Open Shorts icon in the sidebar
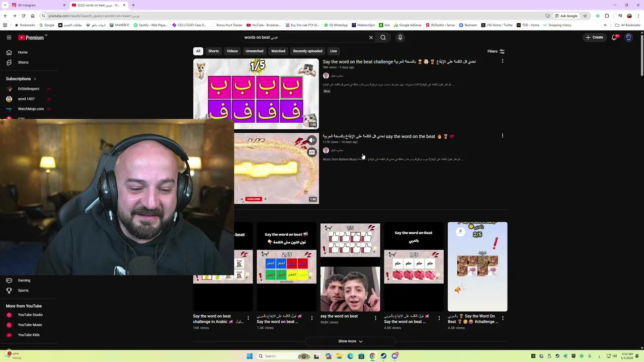Image resolution: width=644 pixels, height=362 pixels. tap(9, 62)
